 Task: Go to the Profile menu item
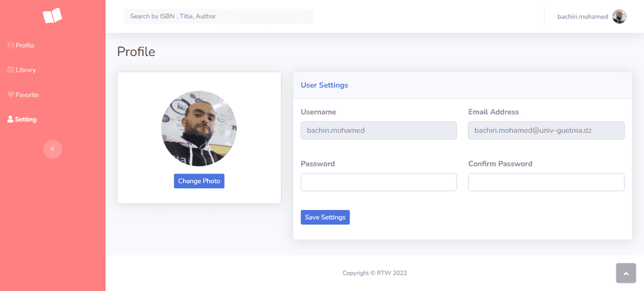pos(21,45)
